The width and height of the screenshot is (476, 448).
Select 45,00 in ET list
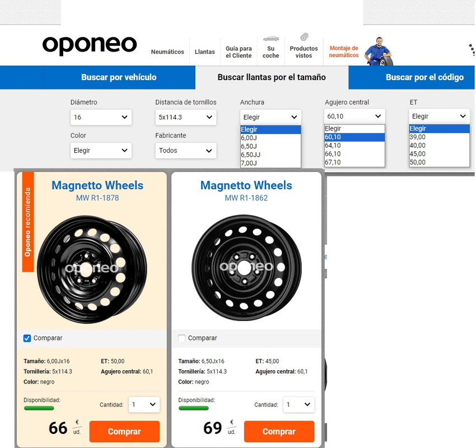pyautogui.click(x=439, y=154)
